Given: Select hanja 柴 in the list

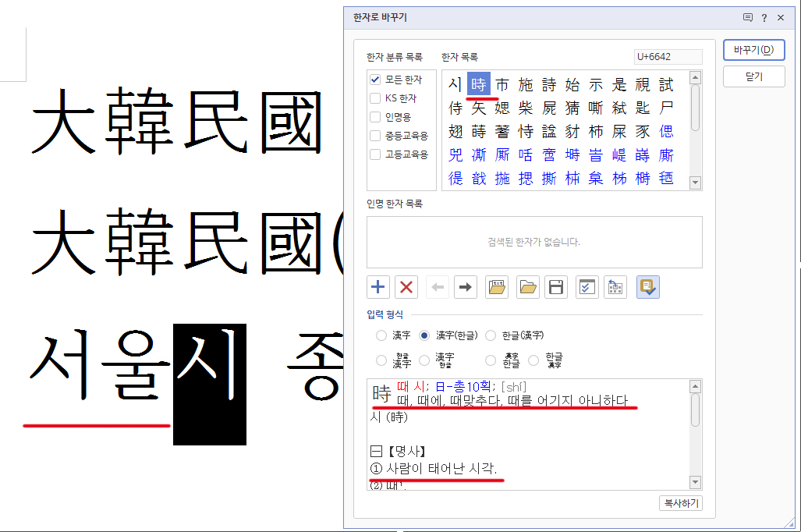Looking at the screenshot, I should pos(526,108).
